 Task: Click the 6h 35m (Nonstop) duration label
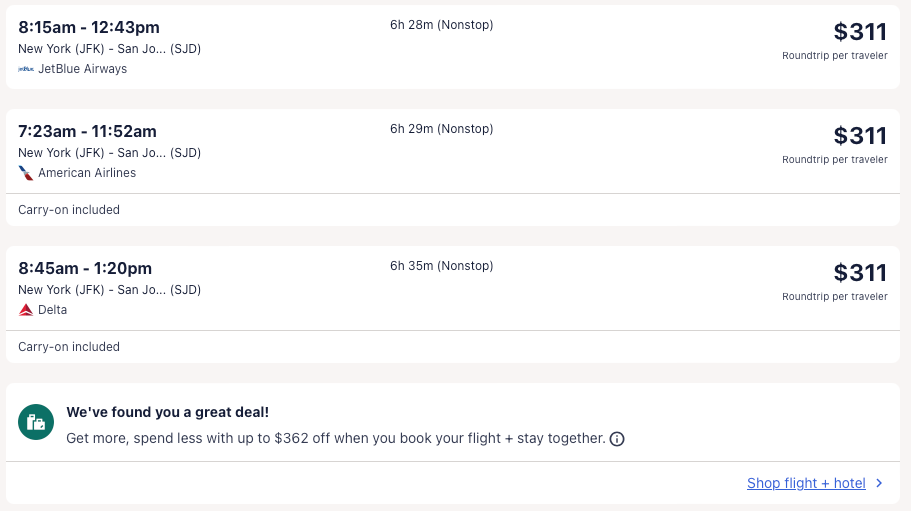pos(441,266)
